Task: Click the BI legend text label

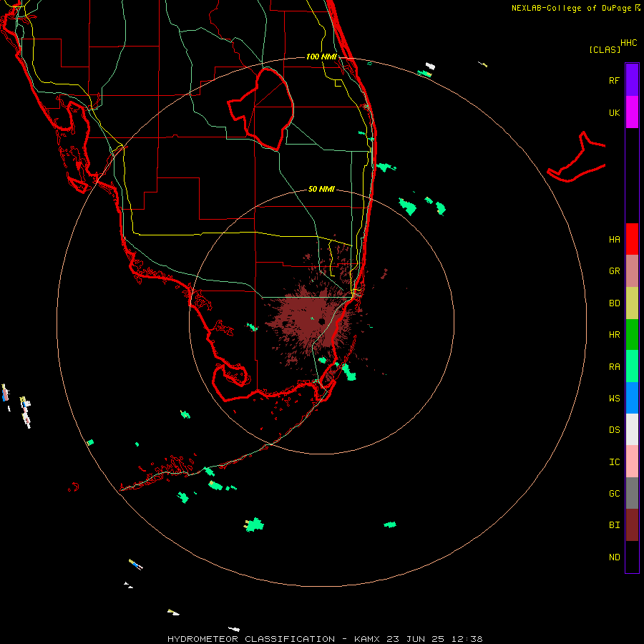Action: click(x=614, y=525)
